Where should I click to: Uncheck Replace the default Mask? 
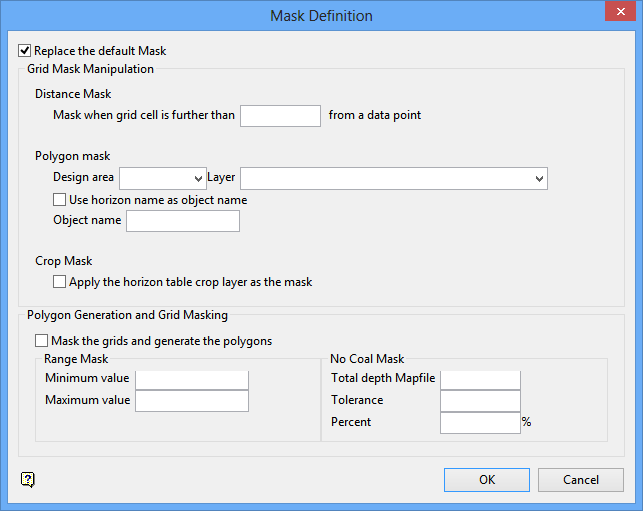point(25,51)
